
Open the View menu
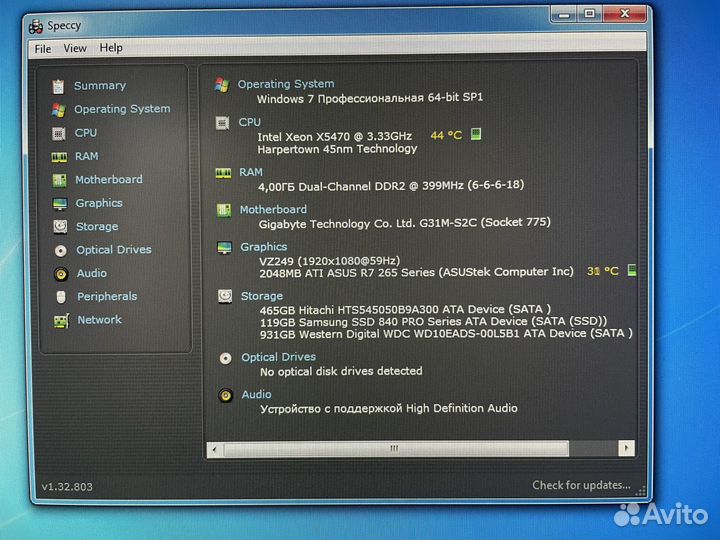coord(75,48)
